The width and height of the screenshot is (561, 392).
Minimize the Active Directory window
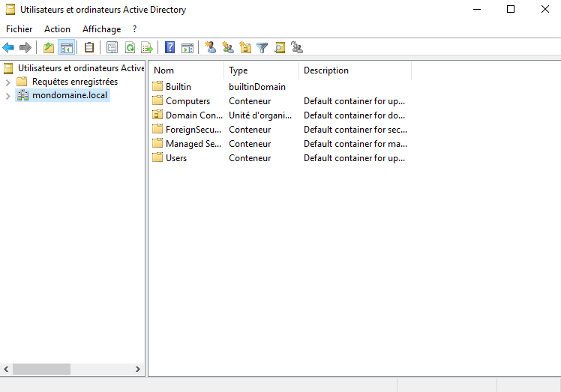(x=477, y=9)
